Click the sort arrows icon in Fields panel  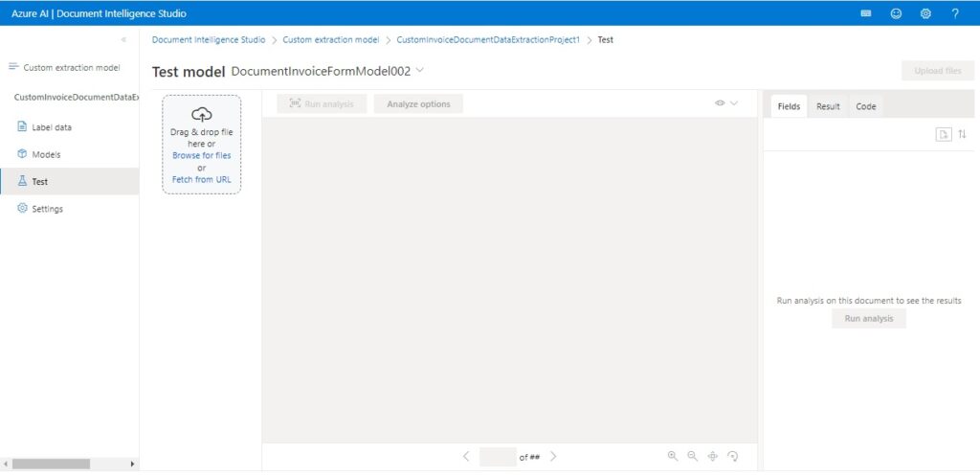pyautogui.click(x=962, y=134)
